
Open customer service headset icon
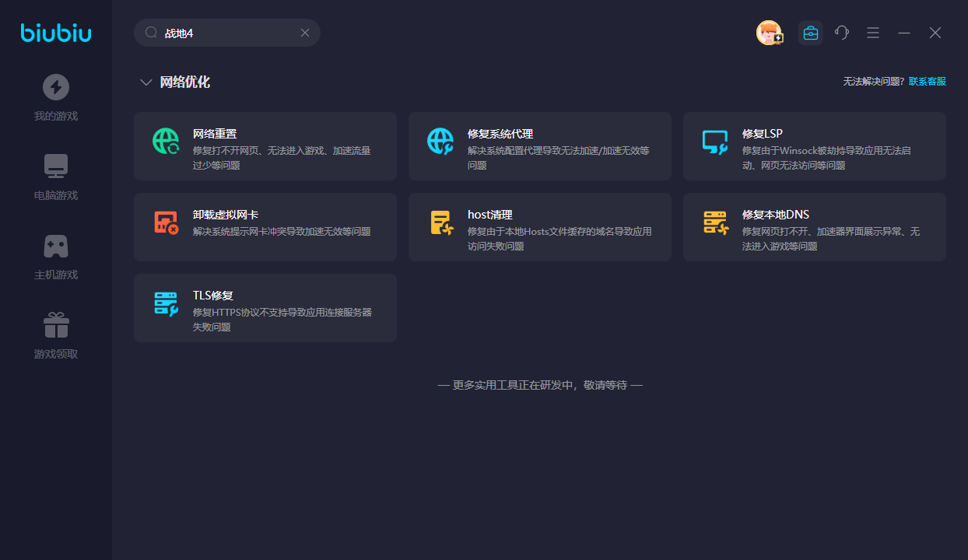pyautogui.click(x=841, y=33)
